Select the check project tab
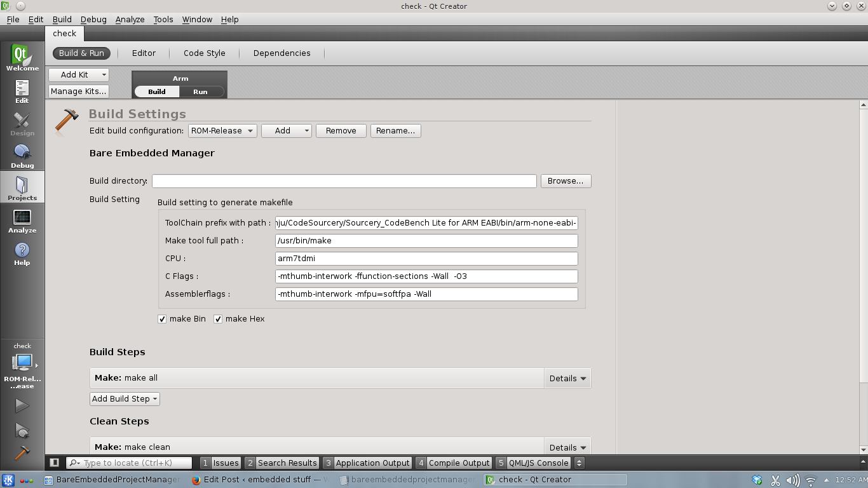 (x=64, y=34)
